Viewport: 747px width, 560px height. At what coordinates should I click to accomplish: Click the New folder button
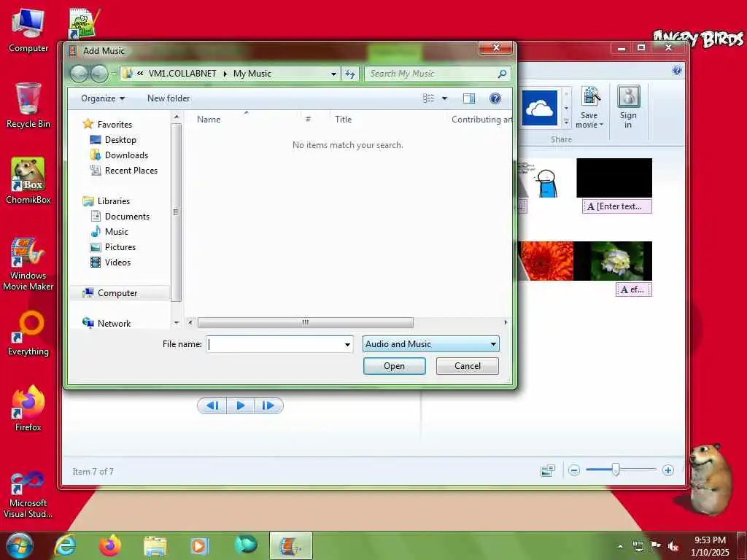[169, 98]
